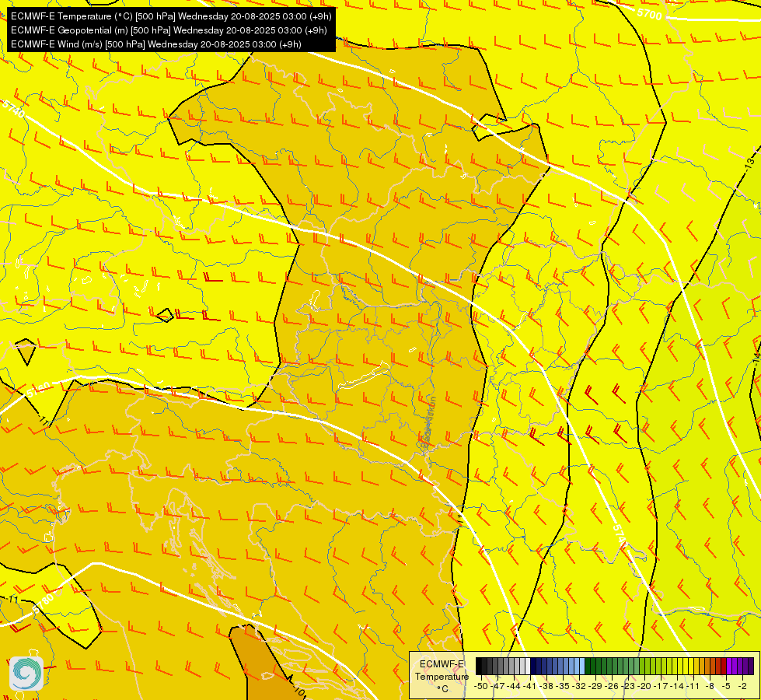Select the ECMWF-E Wind title line
The width and height of the screenshot is (761, 700).
[155, 44]
